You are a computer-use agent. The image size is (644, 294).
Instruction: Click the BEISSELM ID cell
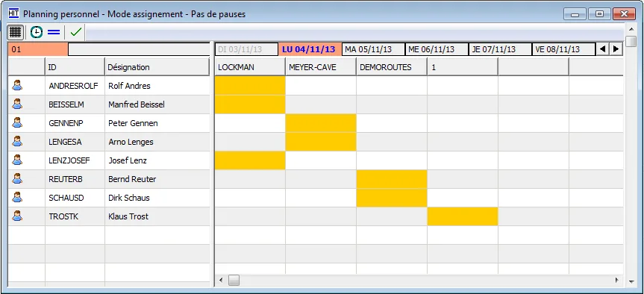[75, 104]
